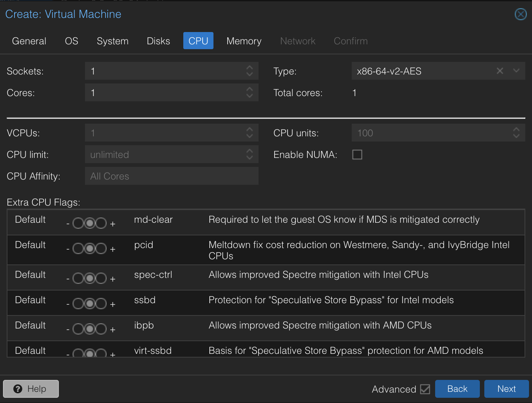Decrement Cores using the down arrow icon
Image resolution: width=532 pixels, height=403 pixels.
[x=249, y=95]
